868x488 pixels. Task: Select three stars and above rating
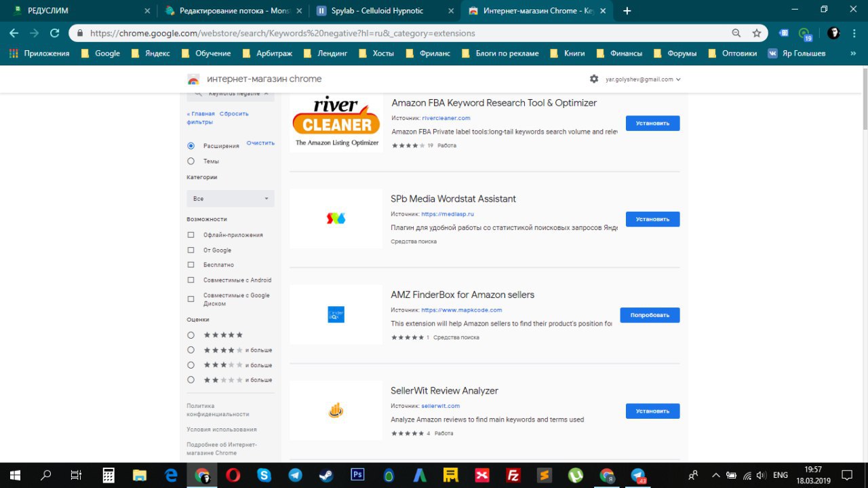191,365
